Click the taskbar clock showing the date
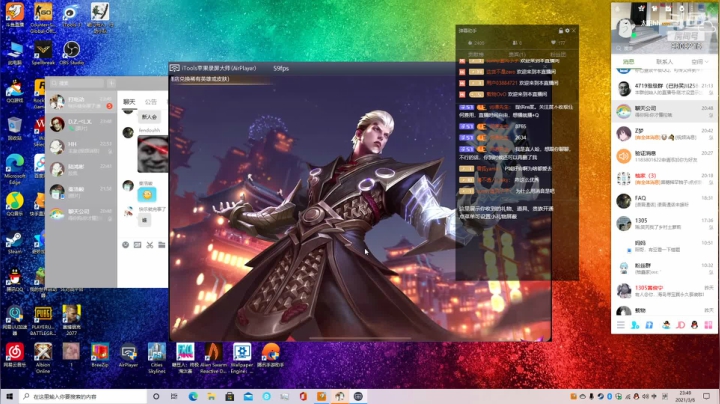The image size is (720, 404). (x=685, y=396)
